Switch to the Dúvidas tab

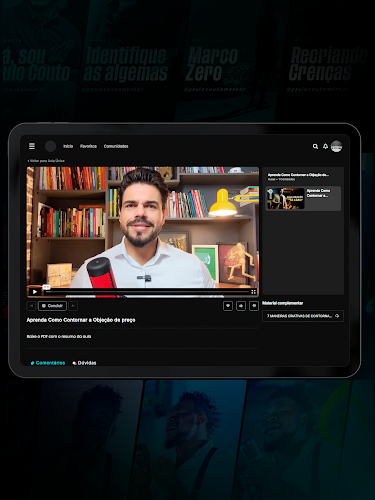pos(84,363)
